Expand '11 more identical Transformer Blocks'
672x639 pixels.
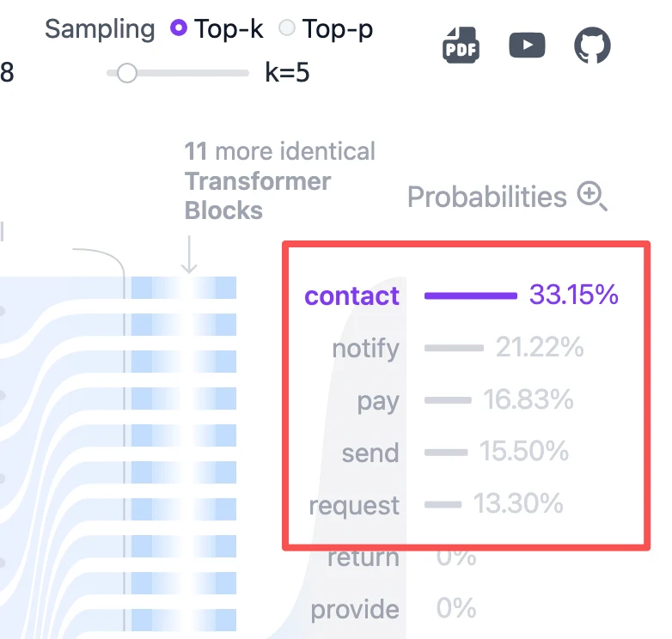tap(279, 180)
